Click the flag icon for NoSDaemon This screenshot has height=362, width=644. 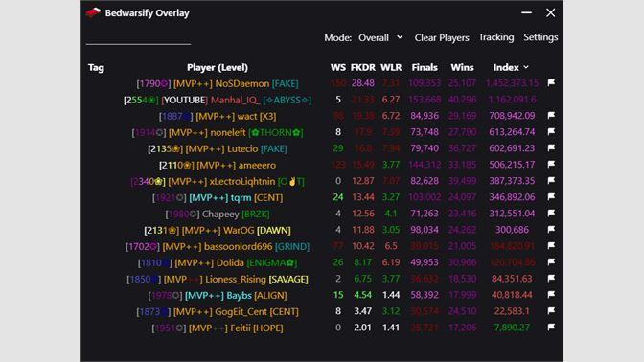click(x=551, y=83)
